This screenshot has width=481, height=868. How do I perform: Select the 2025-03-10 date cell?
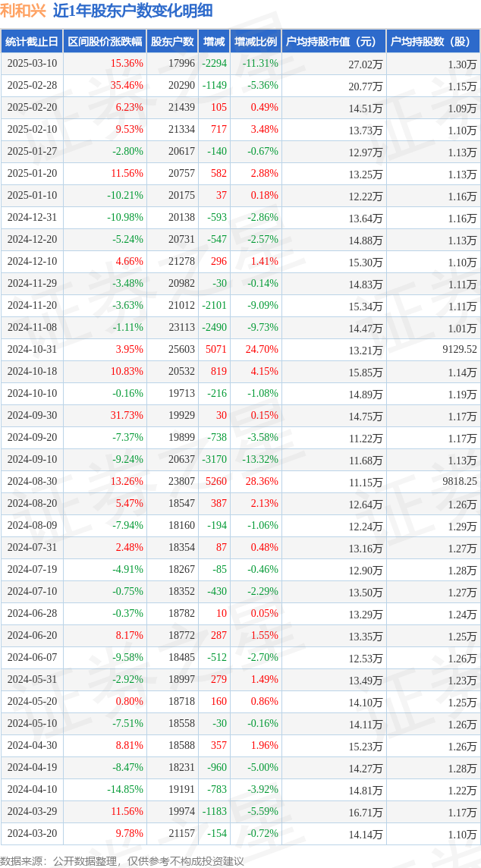32,64
